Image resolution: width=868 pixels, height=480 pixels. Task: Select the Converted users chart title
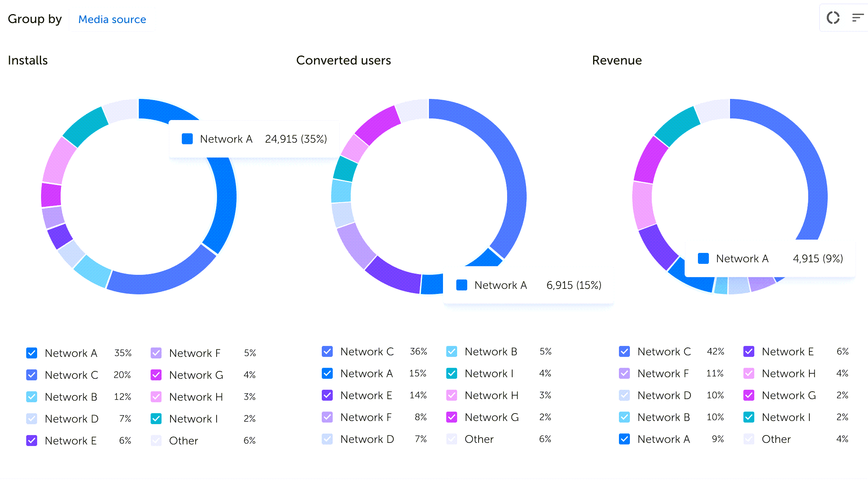pyautogui.click(x=343, y=60)
